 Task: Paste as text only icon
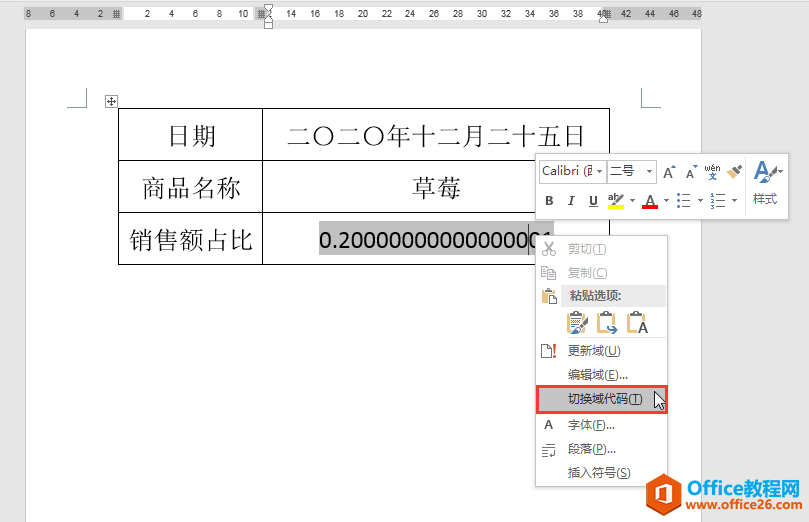click(637, 323)
